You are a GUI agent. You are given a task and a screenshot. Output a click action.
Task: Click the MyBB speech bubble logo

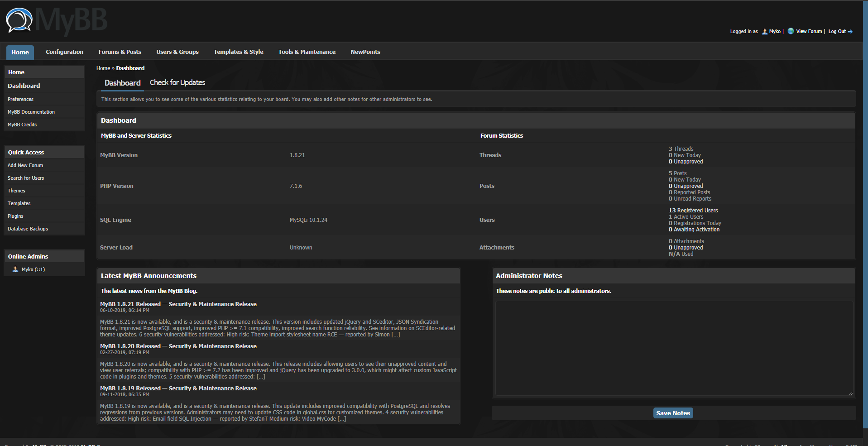coord(19,20)
